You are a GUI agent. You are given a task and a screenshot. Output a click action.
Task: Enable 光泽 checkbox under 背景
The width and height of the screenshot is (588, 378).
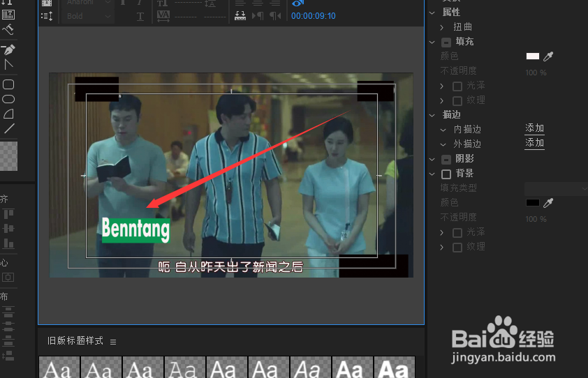(457, 233)
